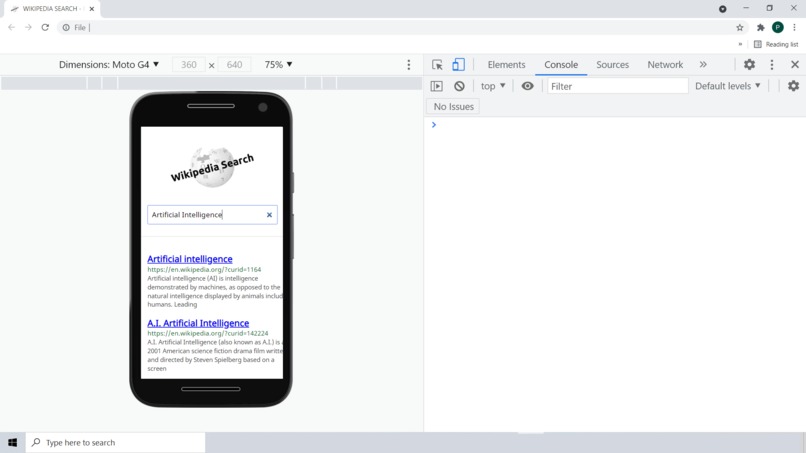Open the curid=1164 Wikipedia URL
The width and height of the screenshot is (806, 453).
pos(204,269)
